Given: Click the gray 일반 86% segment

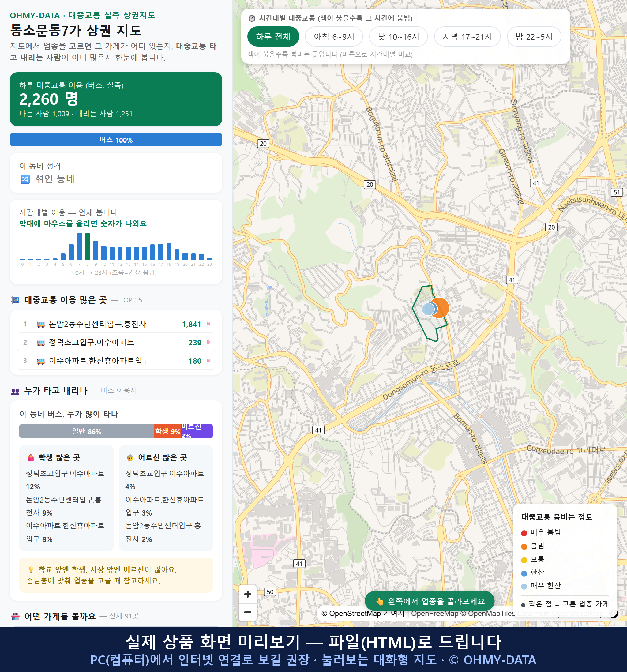Looking at the screenshot, I should click(x=87, y=431).
